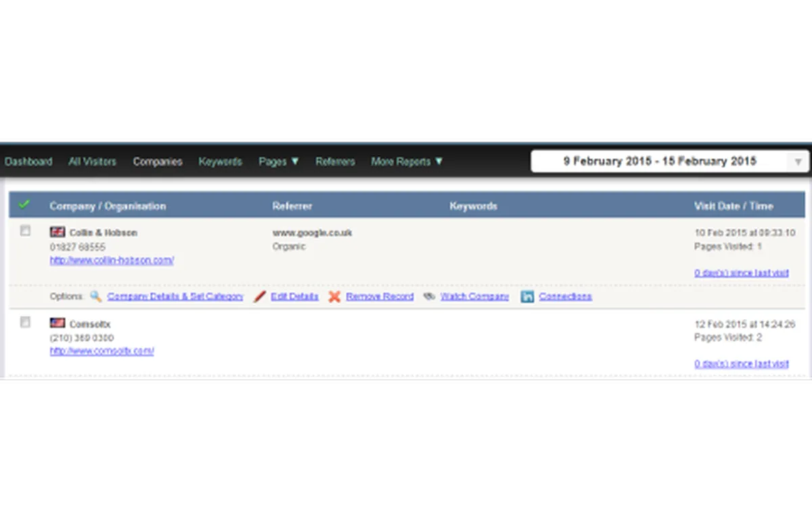Click the red pencil Edit Details icon
This screenshot has height=522, width=812.
[x=259, y=296]
